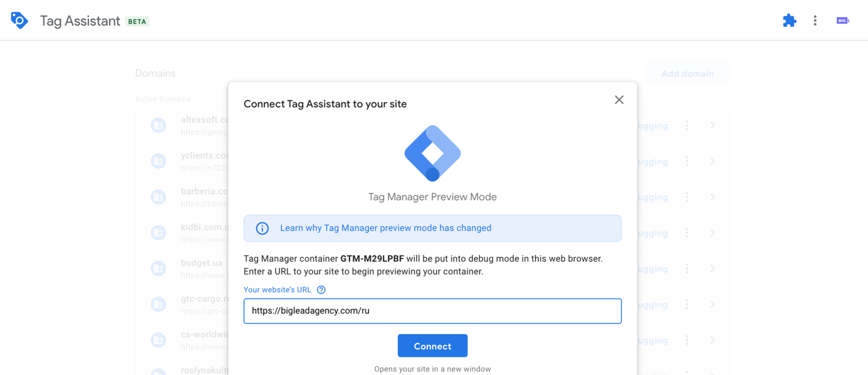Click the GTM-M29LPBF container ID
868x375 pixels.
tap(372, 259)
